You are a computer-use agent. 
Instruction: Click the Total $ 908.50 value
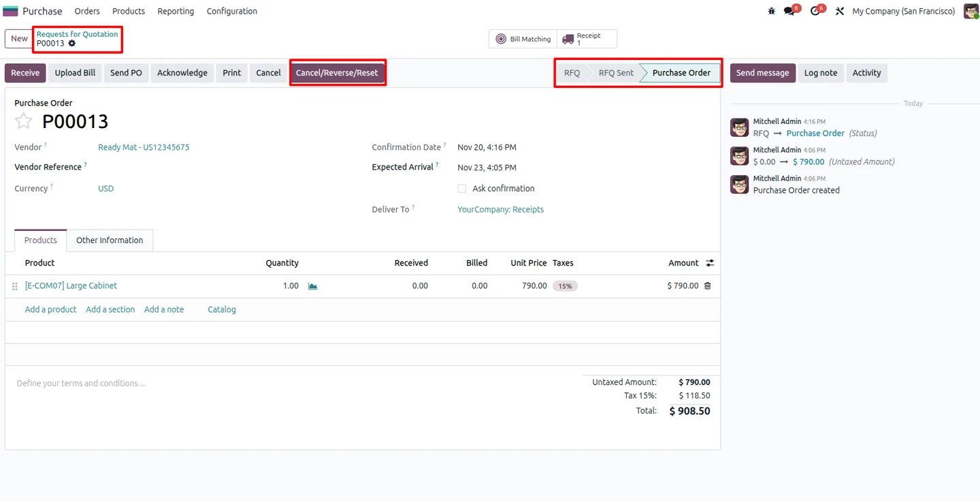tap(689, 411)
